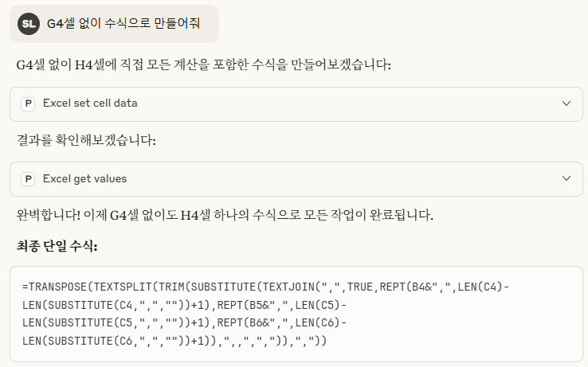Click the paragraph mentioning H4셀에 직접
This screenshot has height=367, width=588.
204,64
